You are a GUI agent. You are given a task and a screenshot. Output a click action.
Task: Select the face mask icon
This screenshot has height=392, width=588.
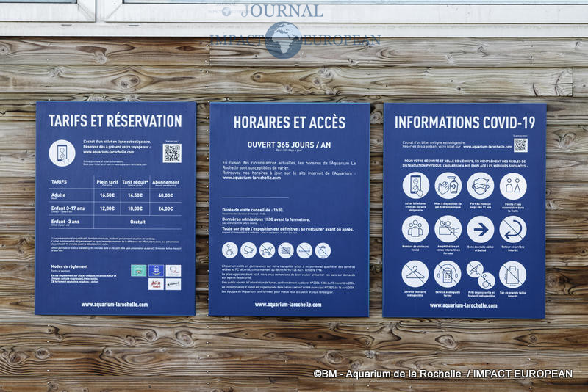click(480, 185)
